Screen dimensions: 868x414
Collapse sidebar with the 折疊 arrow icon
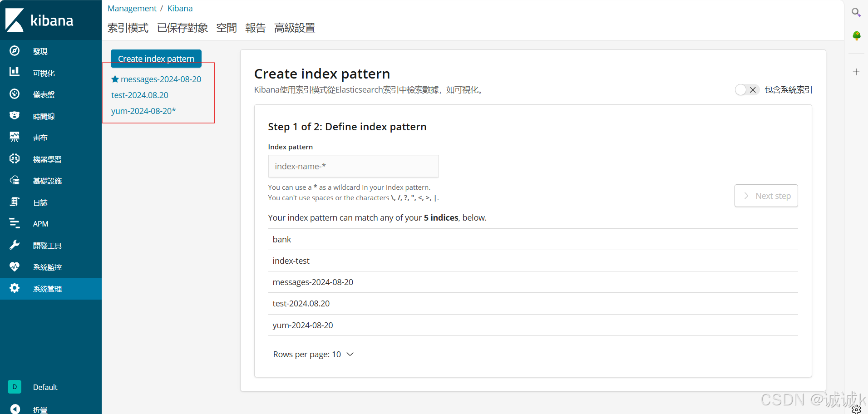pyautogui.click(x=15, y=409)
